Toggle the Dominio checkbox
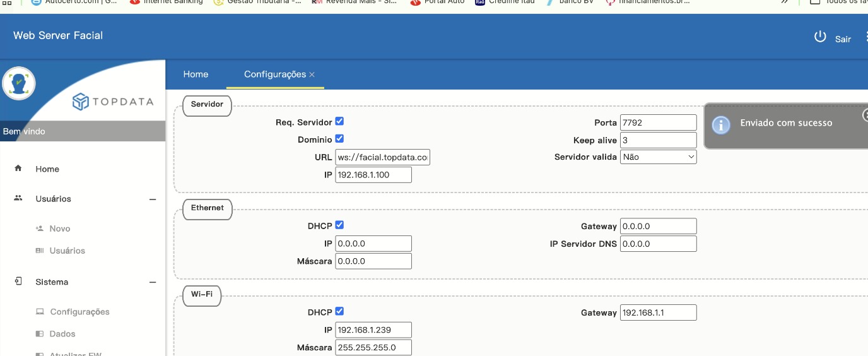Screen dimensions: 868x356 [x=339, y=139]
